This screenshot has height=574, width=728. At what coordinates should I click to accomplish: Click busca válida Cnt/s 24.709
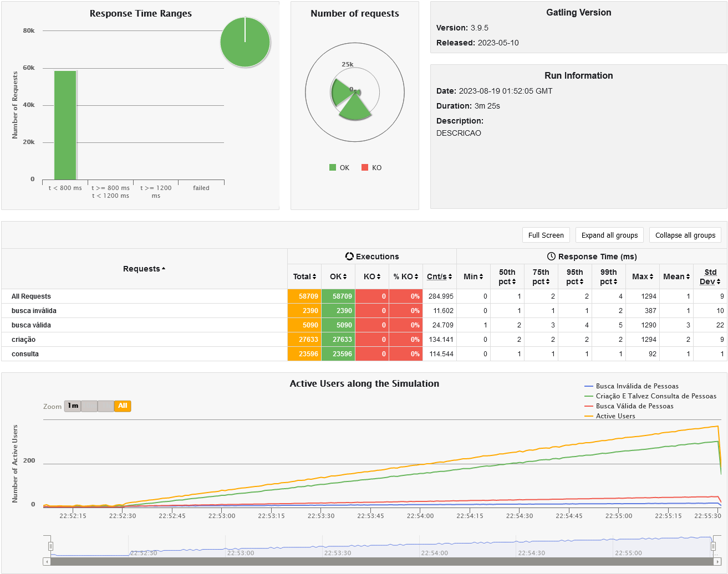[x=440, y=325]
